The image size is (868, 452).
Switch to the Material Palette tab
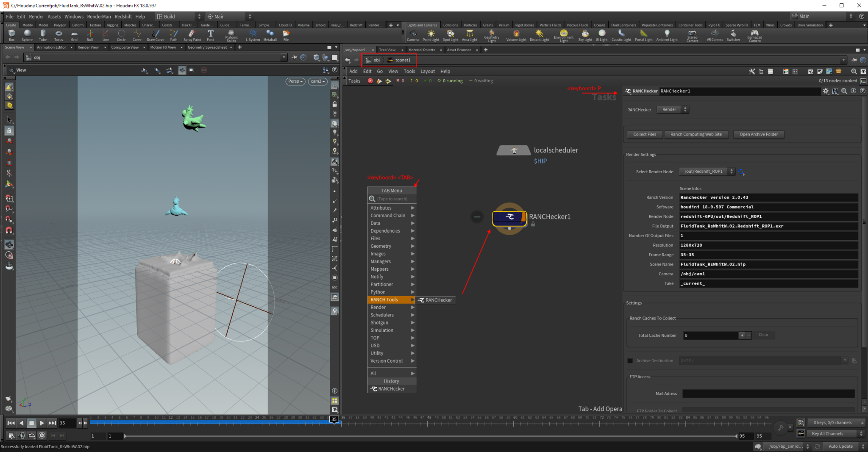pyautogui.click(x=421, y=50)
